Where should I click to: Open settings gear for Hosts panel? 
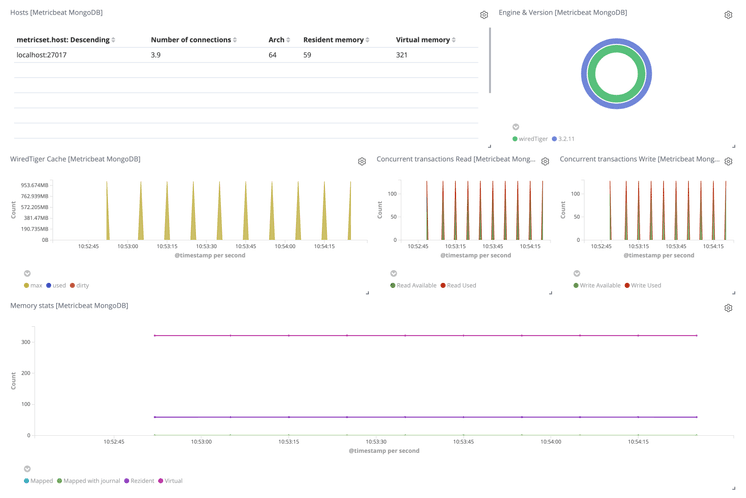point(484,15)
